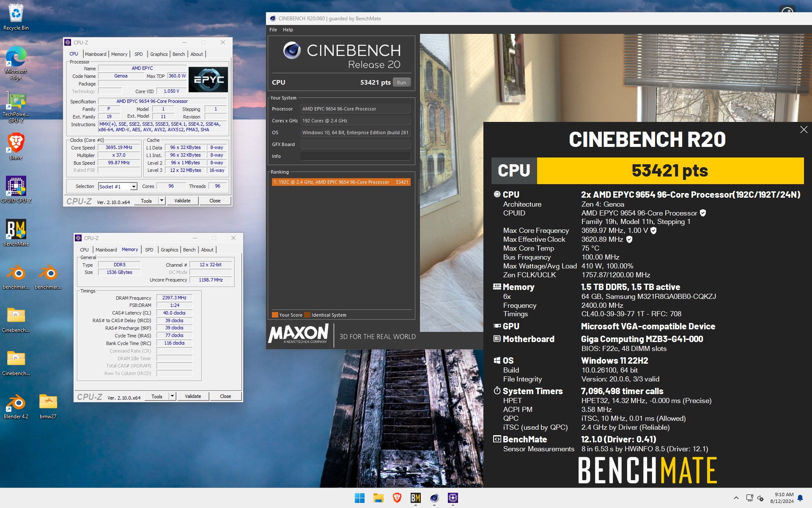Open Bench tab in bottom CPU-Z window

[189, 250]
